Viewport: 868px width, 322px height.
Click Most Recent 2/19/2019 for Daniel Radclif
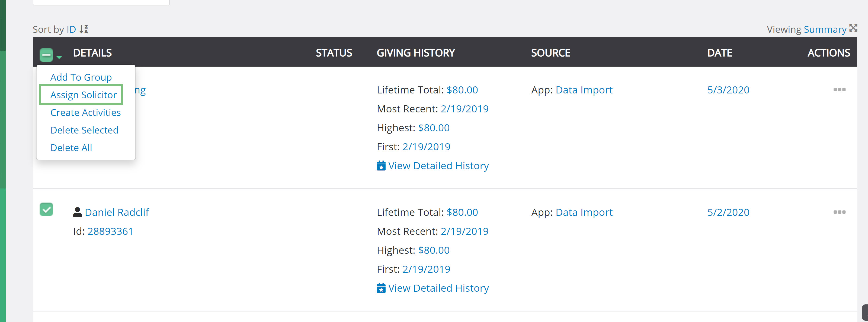pyautogui.click(x=464, y=231)
